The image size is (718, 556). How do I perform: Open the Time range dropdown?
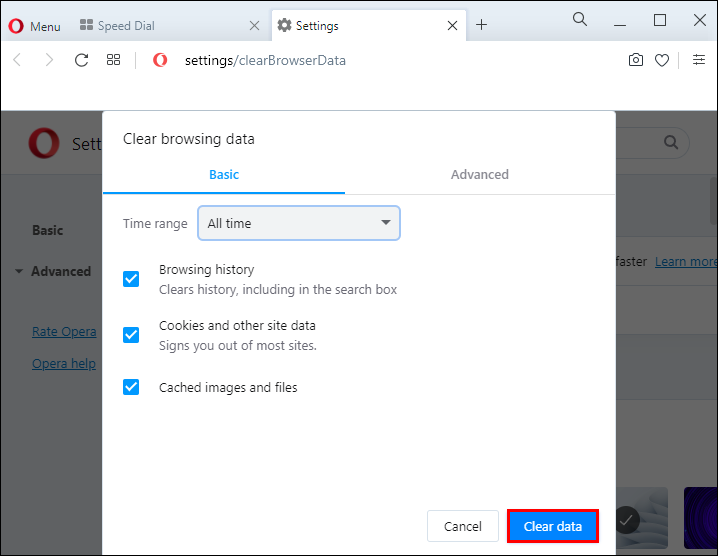click(299, 223)
